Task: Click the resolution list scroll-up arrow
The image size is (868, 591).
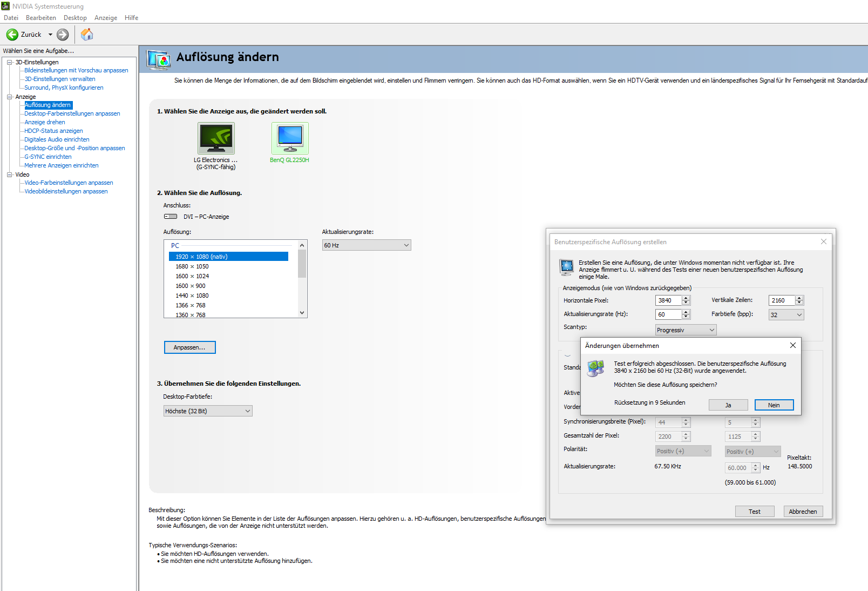Action: (302, 245)
